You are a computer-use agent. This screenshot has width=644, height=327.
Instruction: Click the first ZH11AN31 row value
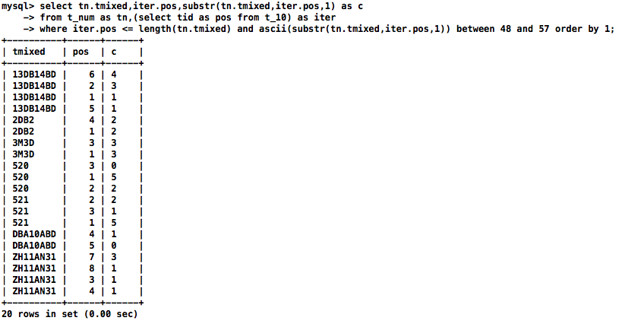pos(34,257)
